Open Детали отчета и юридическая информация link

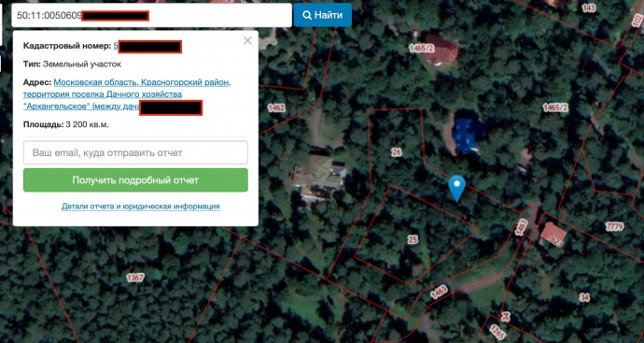140,206
